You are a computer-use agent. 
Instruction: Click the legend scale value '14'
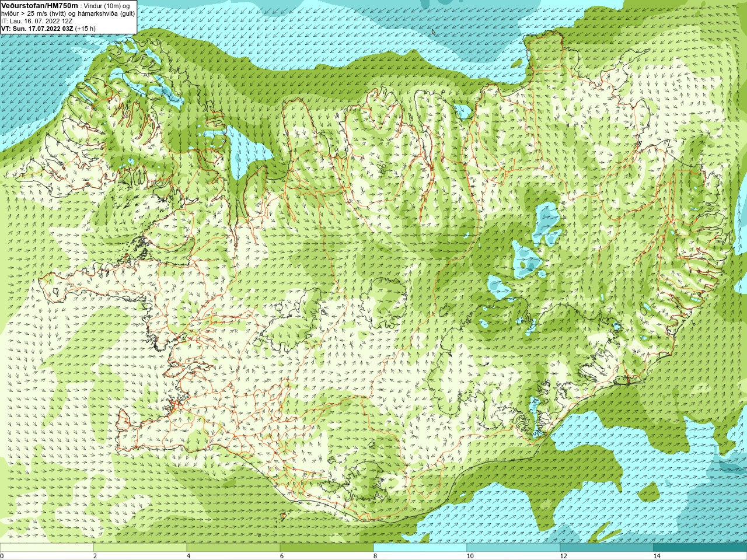click(657, 556)
